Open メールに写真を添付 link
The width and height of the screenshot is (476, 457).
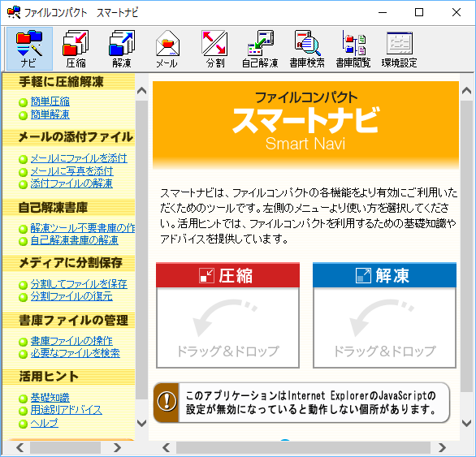72,171
